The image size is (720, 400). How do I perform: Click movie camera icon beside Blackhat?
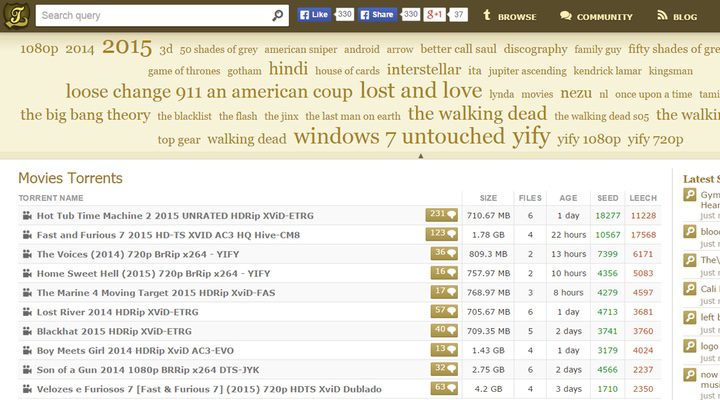click(x=27, y=331)
